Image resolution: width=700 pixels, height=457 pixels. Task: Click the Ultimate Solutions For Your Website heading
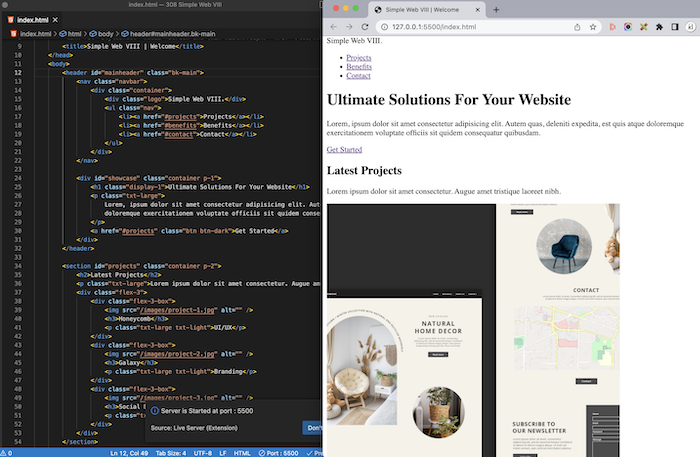(449, 100)
